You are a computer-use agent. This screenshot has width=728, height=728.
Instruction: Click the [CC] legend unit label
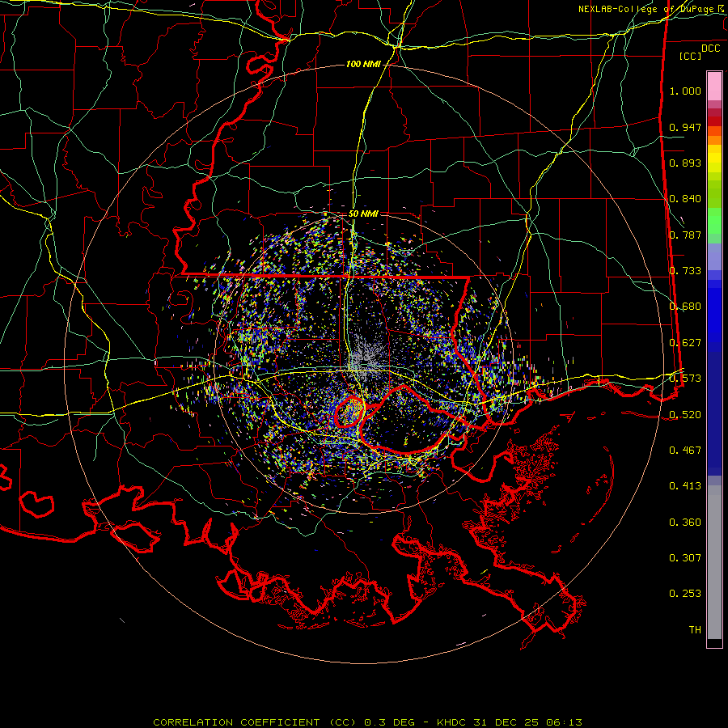coord(690,56)
